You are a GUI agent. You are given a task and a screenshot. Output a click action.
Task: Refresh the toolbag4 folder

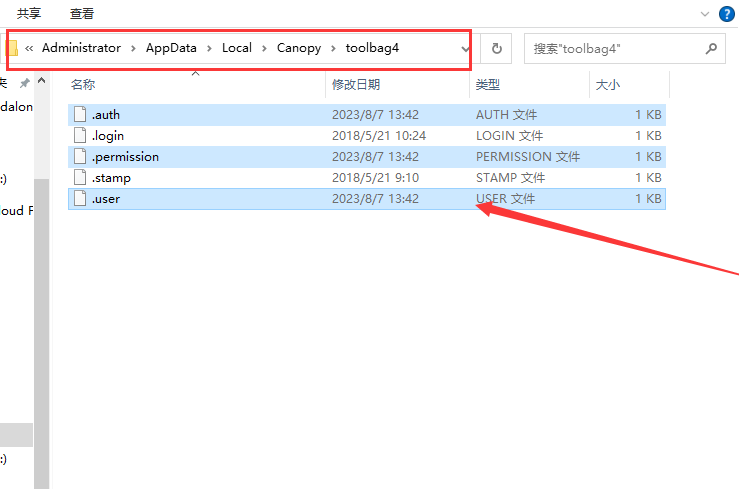tap(496, 49)
